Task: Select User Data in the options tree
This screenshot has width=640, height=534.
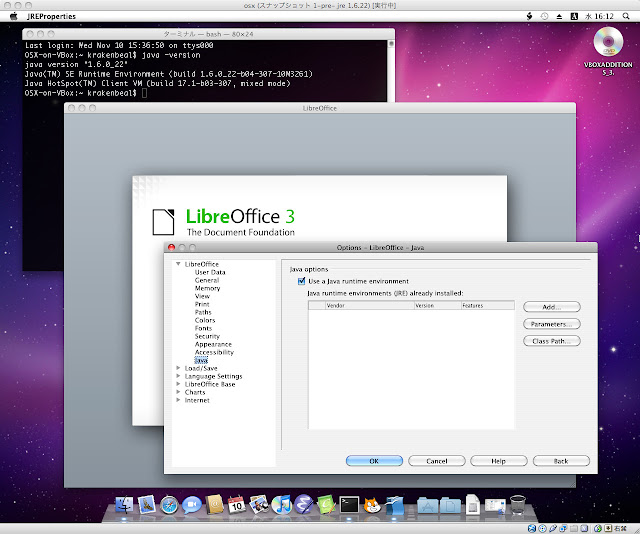Action: pos(210,272)
